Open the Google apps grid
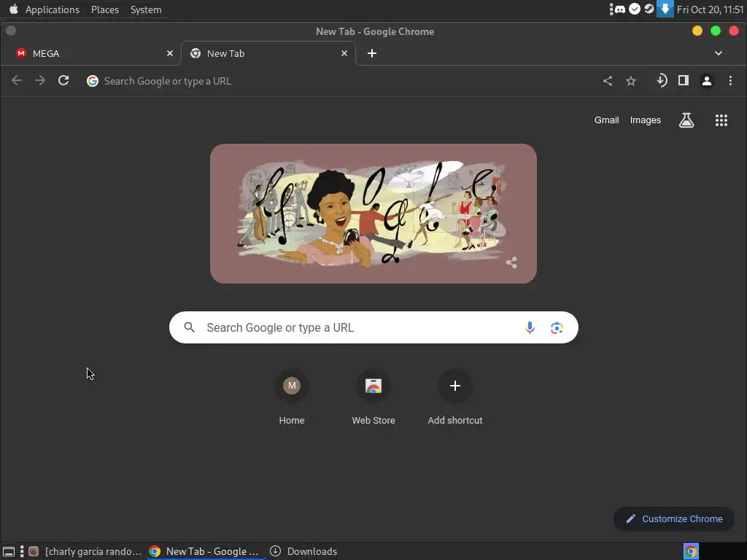Viewport: 747px width, 560px height. 721,120
